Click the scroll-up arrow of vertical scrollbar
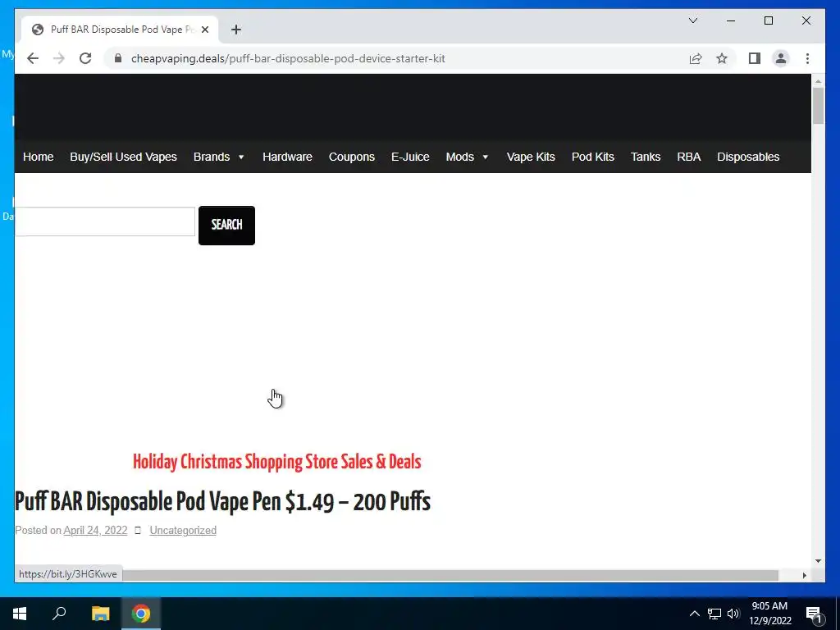 pyautogui.click(x=818, y=81)
